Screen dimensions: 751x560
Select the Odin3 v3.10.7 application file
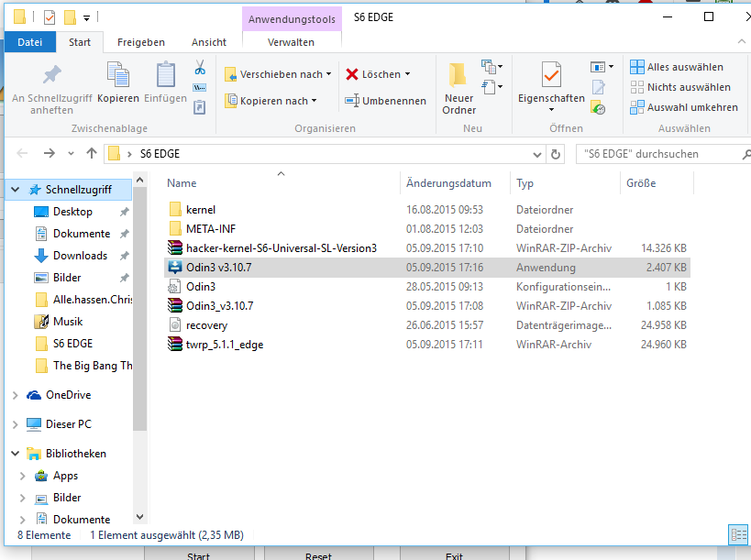426,268
